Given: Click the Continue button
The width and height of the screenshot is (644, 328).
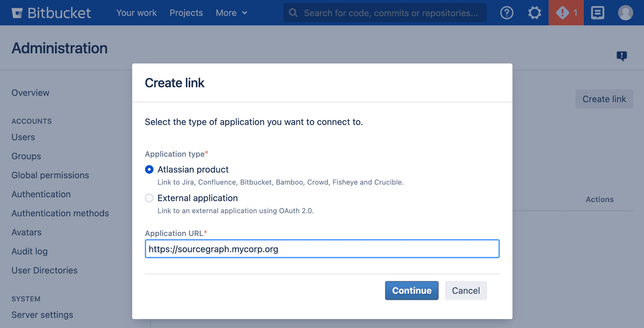Looking at the screenshot, I should click(x=412, y=291).
